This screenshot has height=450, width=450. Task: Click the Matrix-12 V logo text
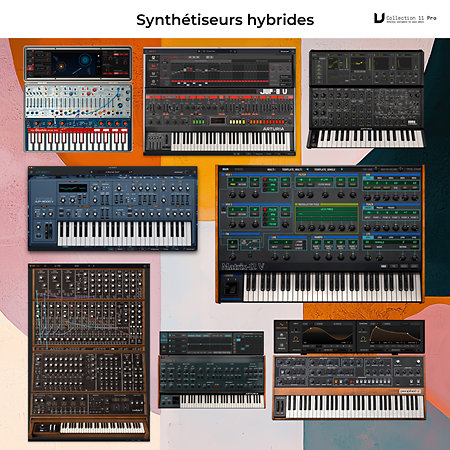(x=243, y=266)
